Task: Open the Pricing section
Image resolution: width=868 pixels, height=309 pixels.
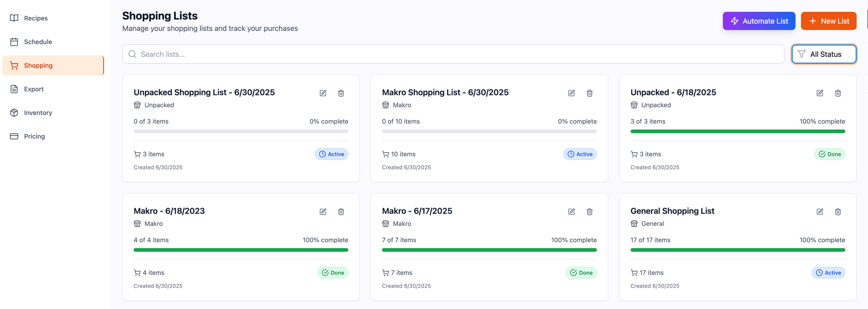Action: pos(34,136)
